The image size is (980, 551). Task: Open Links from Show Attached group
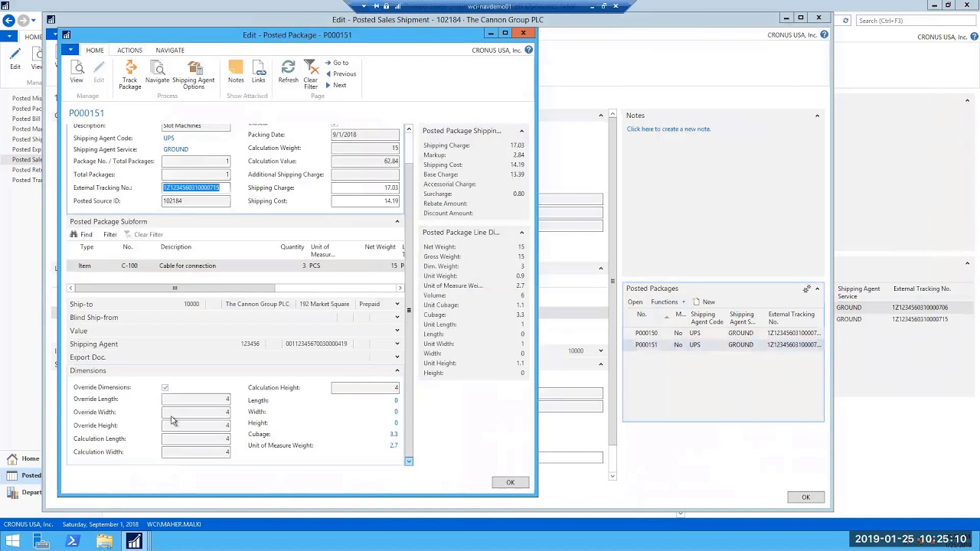coord(259,73)
